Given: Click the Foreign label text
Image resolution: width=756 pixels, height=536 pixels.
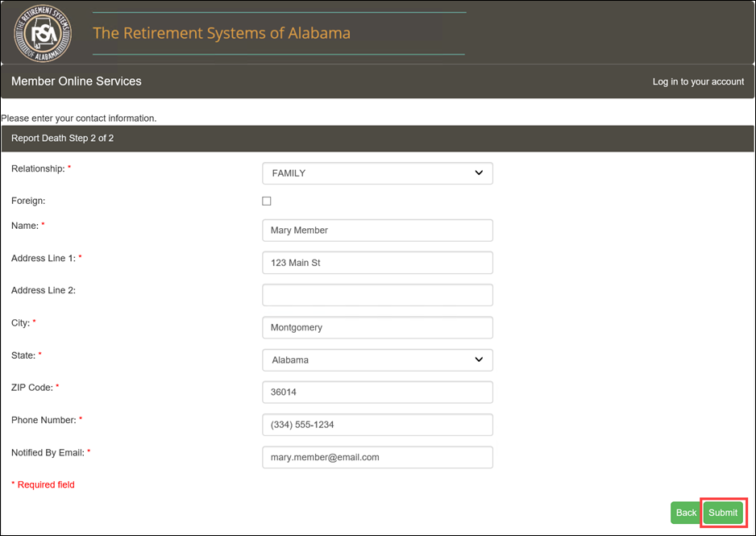Looking at the screenshot, I should coord(28,201).
